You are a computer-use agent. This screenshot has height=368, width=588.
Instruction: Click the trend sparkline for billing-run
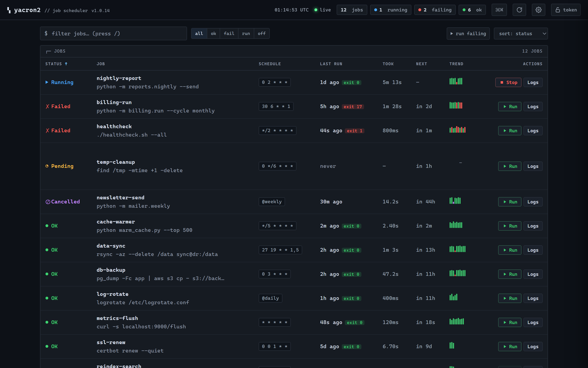tap(455, 105)
